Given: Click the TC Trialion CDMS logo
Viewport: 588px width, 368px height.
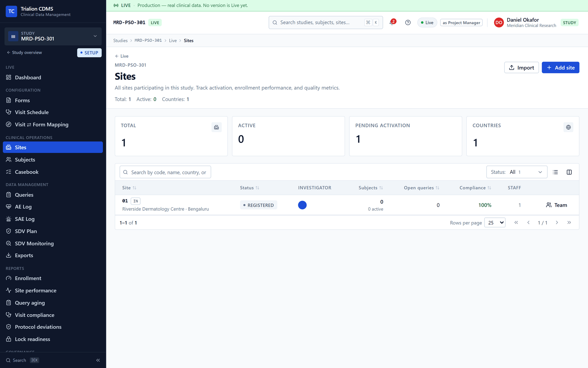Looking at the screenshot, I should click(11, 11).
